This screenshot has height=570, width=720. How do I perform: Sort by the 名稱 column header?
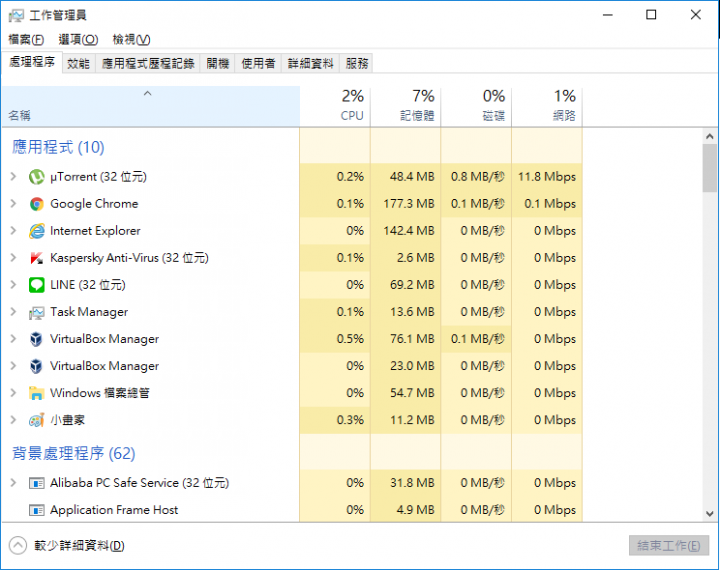(x=151, y=107)
